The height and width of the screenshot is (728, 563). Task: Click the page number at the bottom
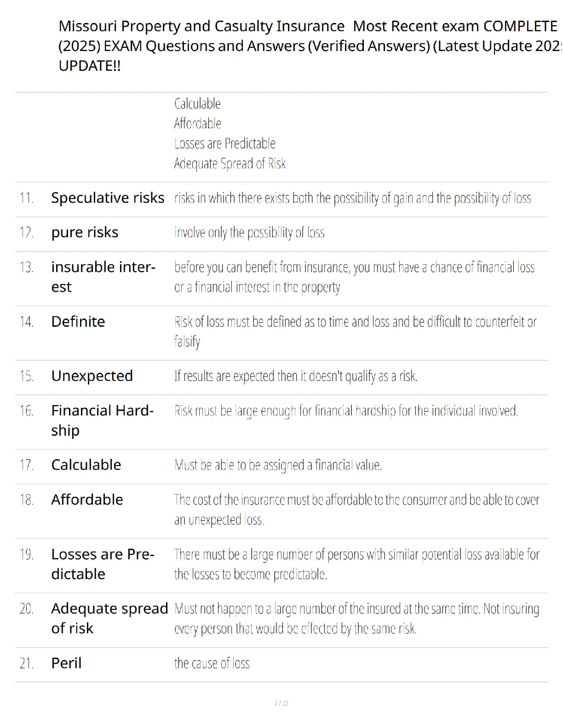(281, 702)
